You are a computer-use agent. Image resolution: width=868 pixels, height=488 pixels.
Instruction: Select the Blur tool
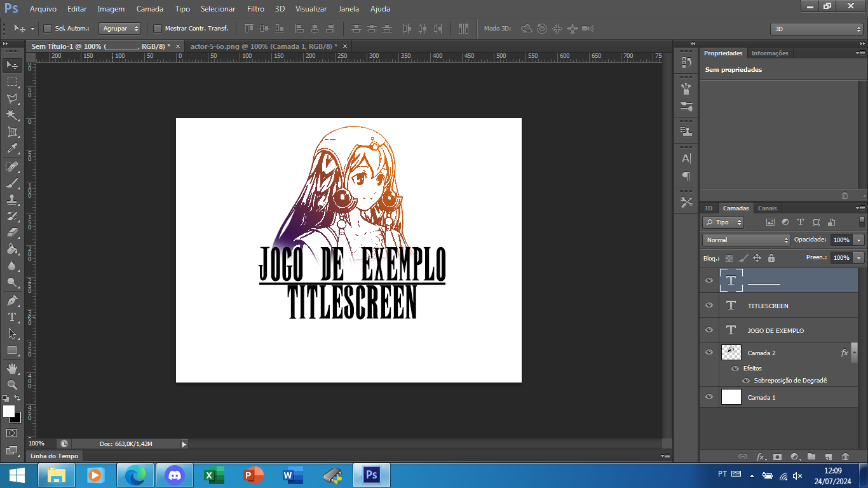(x=12, y=266)
